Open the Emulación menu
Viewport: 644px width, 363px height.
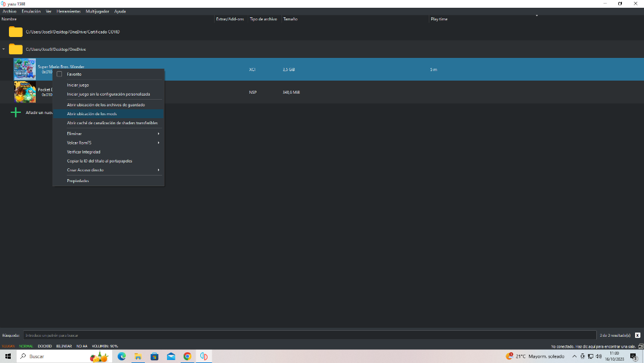[31, 11]
